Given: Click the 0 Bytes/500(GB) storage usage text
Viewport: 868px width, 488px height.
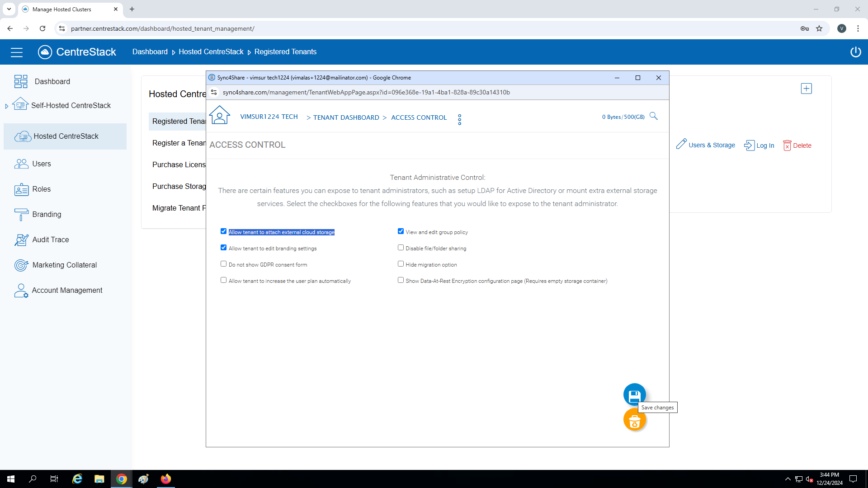Looking at the screenshot, I should (x=623, y=117).
